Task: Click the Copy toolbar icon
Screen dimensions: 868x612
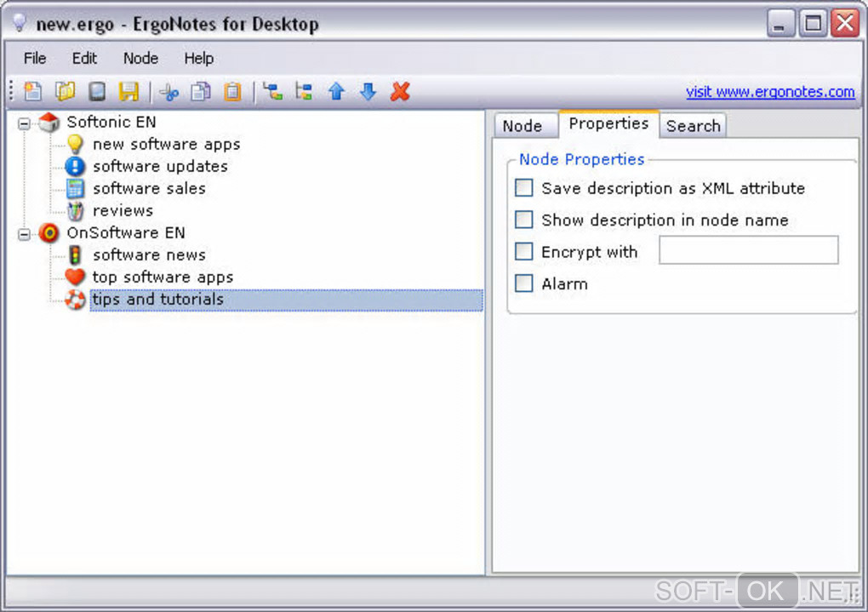Action: pos(200,91)
